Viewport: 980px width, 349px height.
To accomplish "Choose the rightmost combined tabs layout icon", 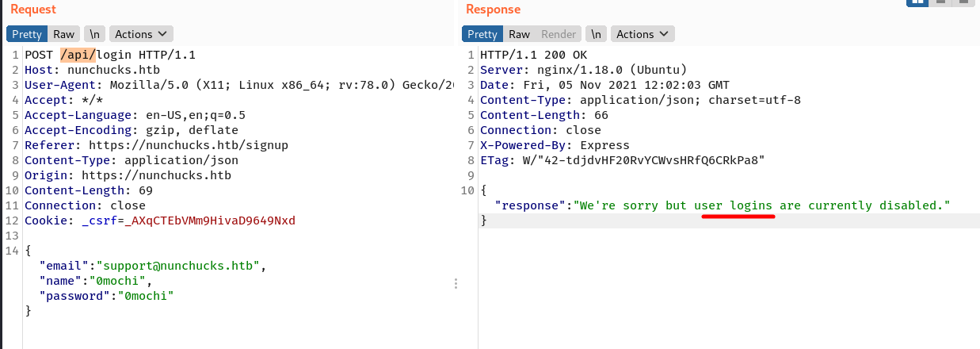I will click(963, 2).
